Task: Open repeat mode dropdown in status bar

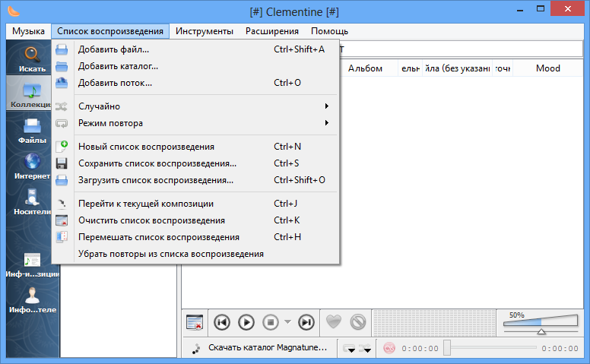Action: (349, 349)
